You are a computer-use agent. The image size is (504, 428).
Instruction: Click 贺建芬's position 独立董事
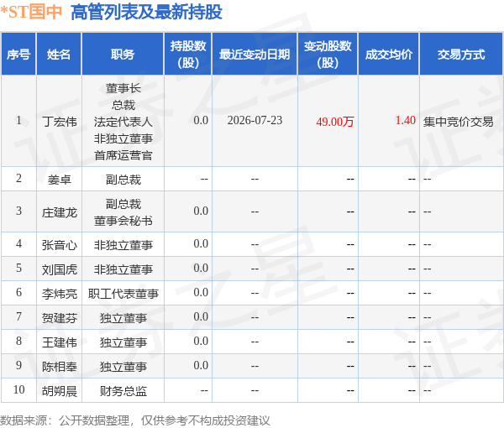(x=123, y=318)
